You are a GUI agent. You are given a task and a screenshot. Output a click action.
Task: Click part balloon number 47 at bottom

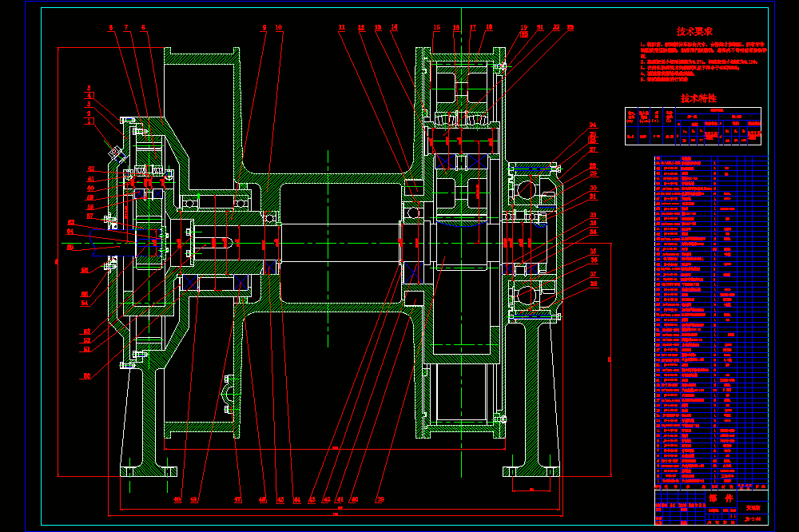click(238, 500)
